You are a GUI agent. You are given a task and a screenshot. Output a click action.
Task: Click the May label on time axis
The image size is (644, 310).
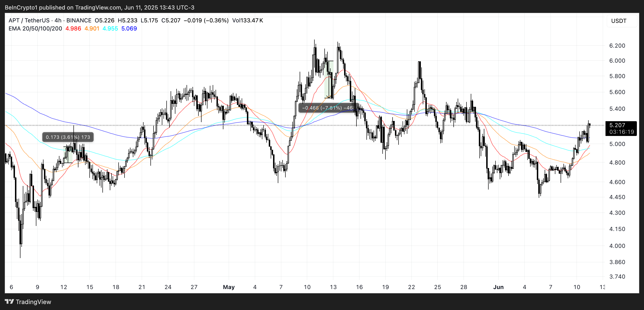coord(229,287)
